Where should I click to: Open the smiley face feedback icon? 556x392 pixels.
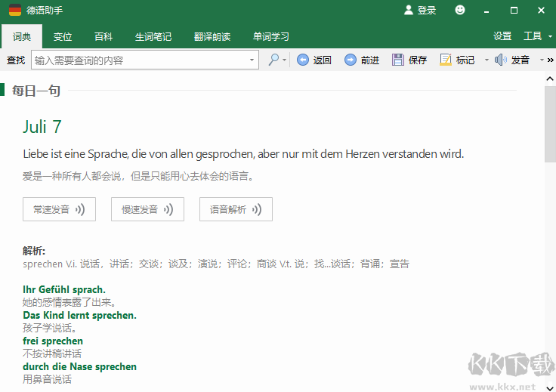pos(460,10)
